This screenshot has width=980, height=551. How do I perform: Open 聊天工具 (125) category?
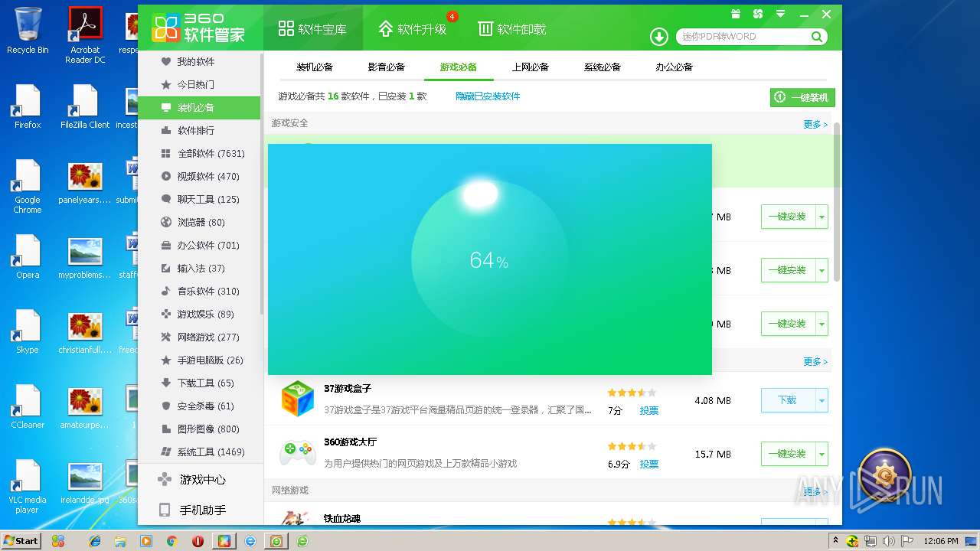point(199,199)
